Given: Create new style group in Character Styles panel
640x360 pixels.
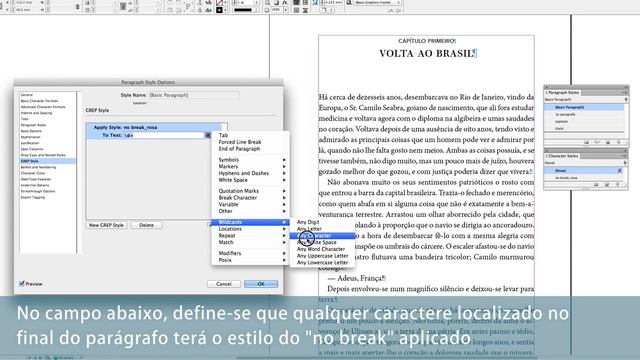Looking at the screenshot, I should pos(596,185).
